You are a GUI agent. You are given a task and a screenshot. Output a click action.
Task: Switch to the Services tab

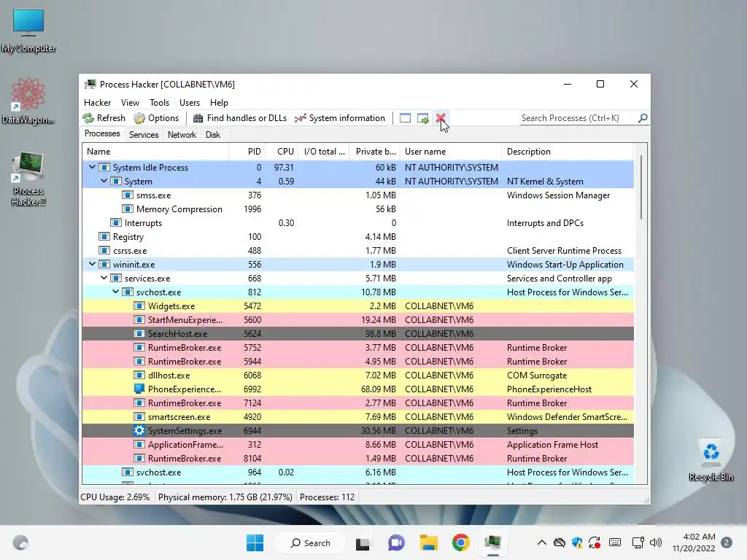click(144, 135)
